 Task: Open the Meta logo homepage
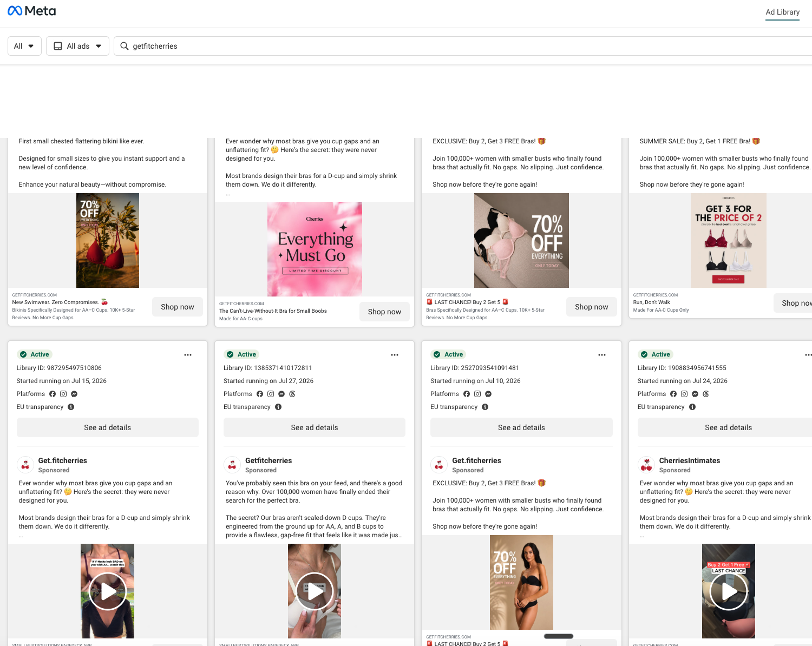31,11
